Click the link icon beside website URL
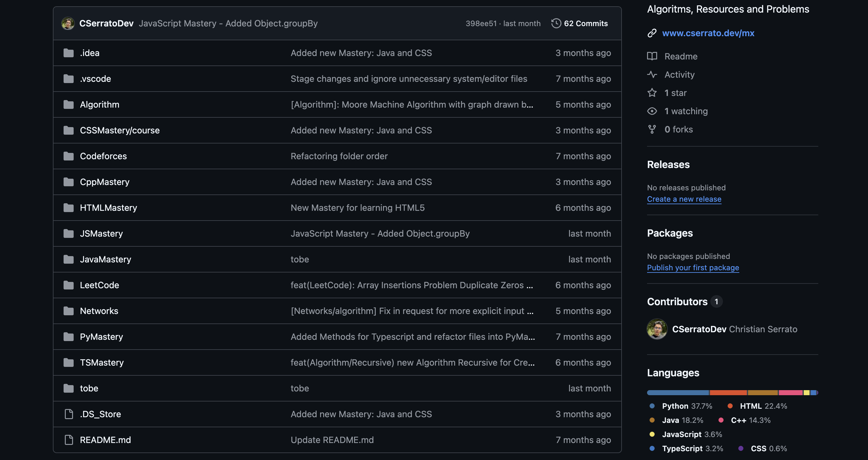 (x=652, y=33)
